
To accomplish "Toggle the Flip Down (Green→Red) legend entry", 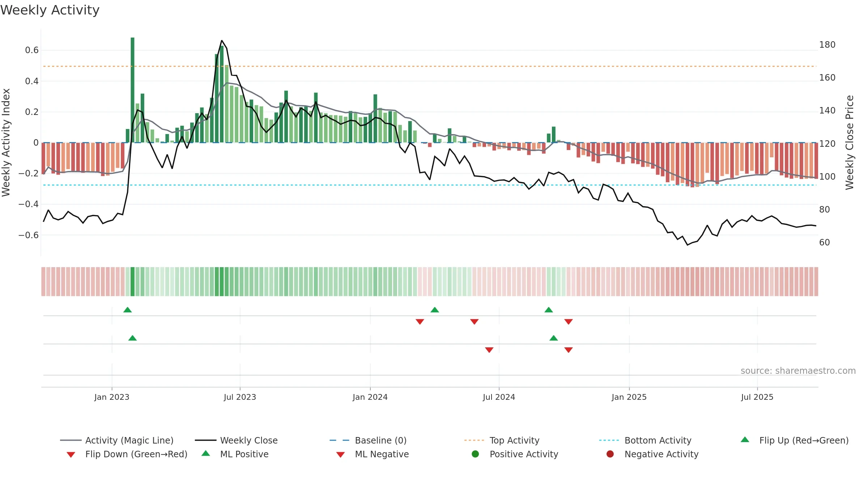I will click(127, 454).
